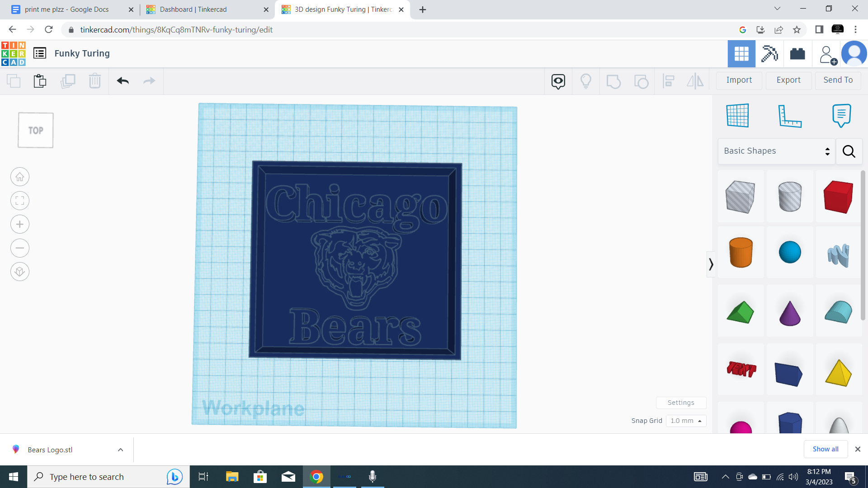The image size is (868, 488).
Task: Pick the purple Cone shape
Action: tap(790, 313)
